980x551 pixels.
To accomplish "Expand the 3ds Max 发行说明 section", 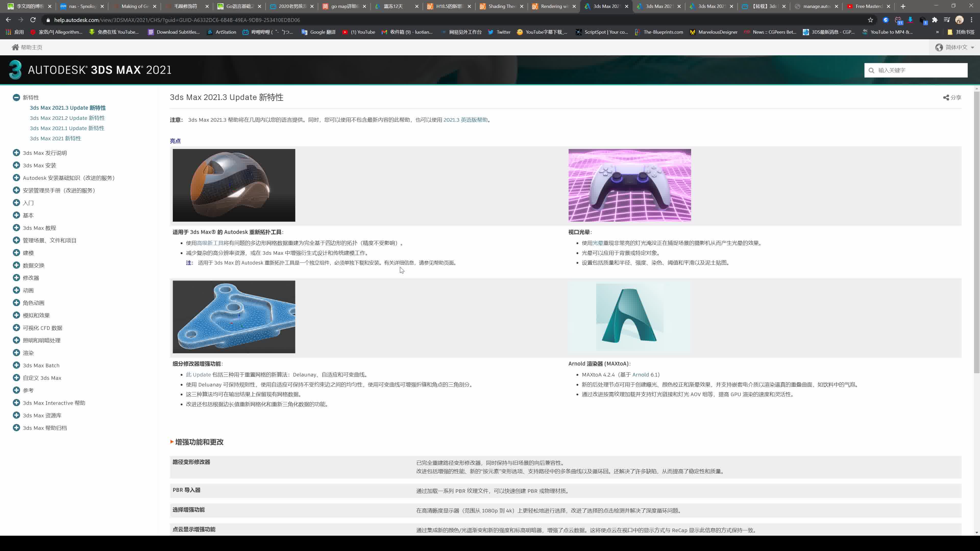I will 16,153.
